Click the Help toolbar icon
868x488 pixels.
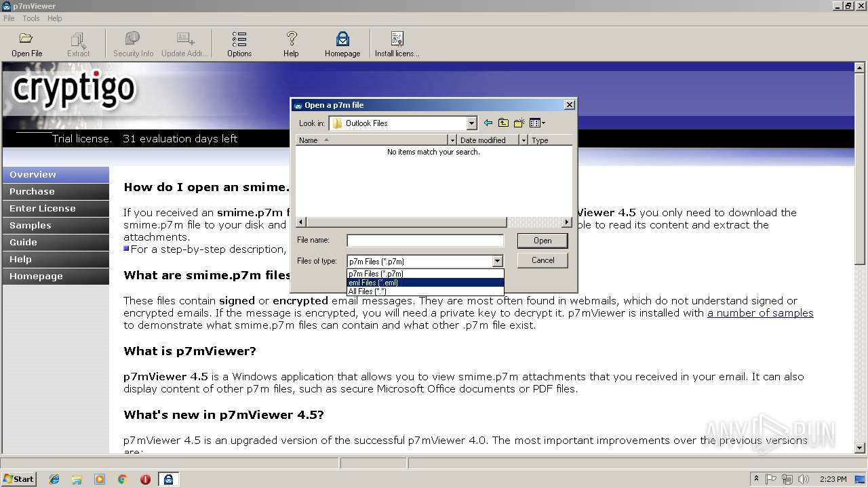pos(291,44)
